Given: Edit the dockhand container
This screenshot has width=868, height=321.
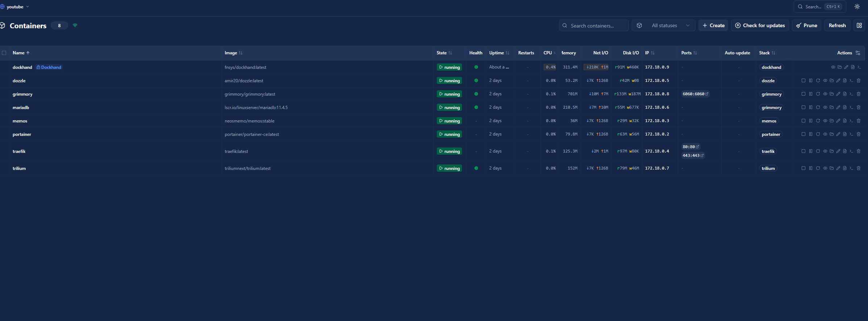Looking at the screenshot, I should click(x=846, y=67).
